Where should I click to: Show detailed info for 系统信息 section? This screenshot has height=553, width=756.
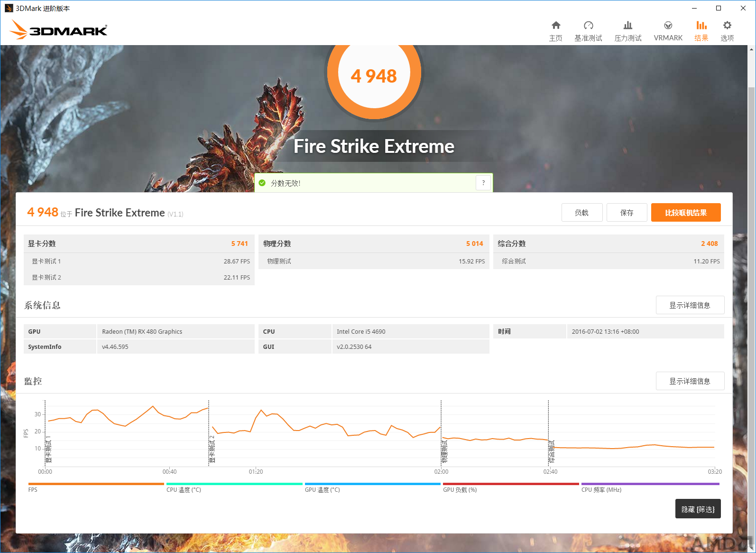click(x=690, y=305)
